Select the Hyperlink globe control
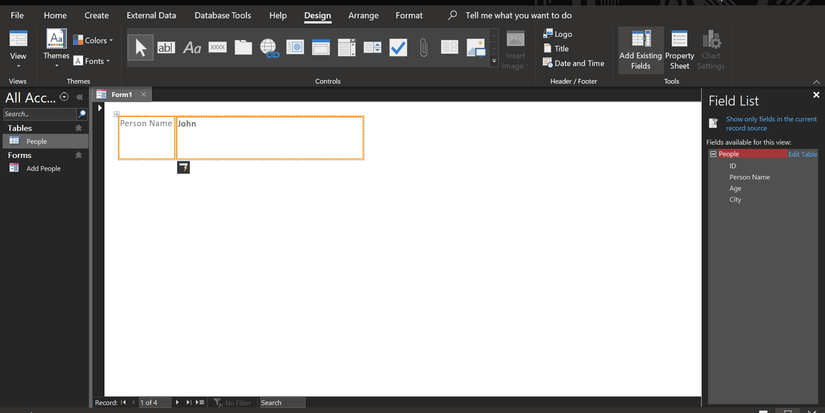This screenshot has height=413, width=825. 269,47
